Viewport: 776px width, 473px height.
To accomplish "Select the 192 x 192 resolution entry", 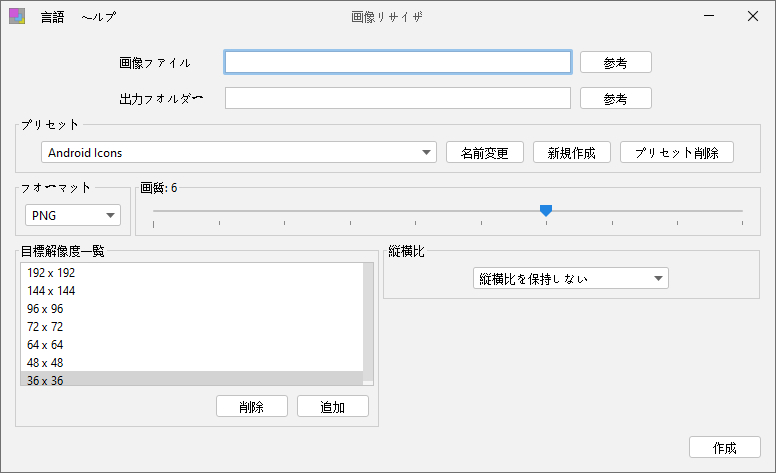I will pos(192,273).
